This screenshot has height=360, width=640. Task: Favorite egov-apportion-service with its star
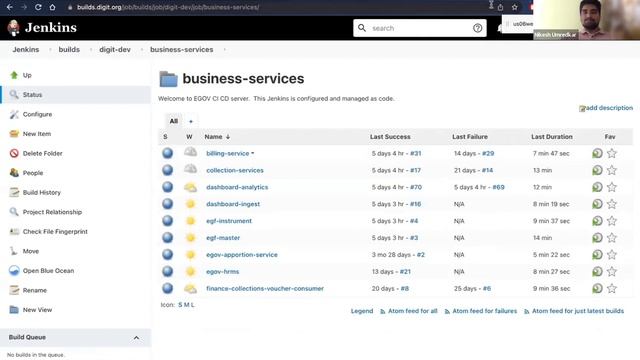[x=611, y=255]
